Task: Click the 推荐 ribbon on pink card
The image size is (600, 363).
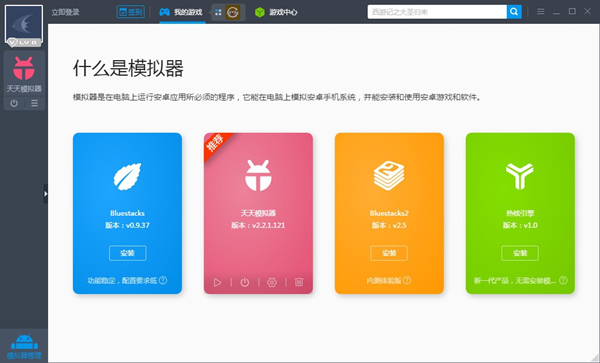Action: coord(215,144)
